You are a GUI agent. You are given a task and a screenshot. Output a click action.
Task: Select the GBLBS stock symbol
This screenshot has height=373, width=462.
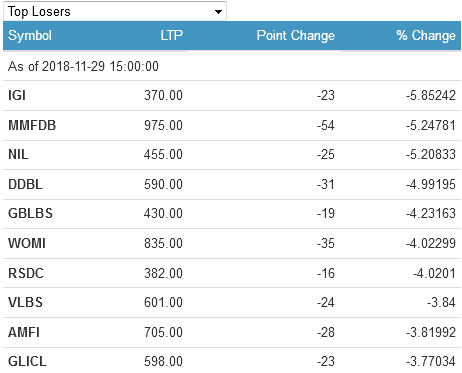[30, 213]
